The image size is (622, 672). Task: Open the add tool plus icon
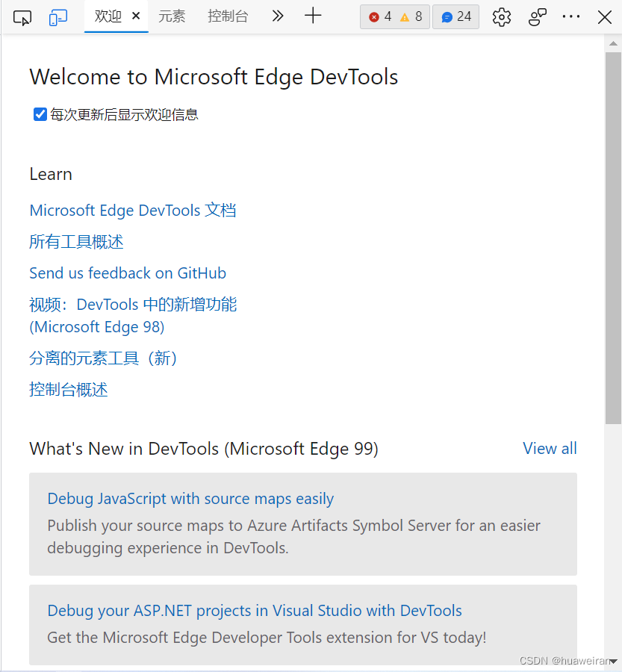pyautogui.click(x=313, y=16)
